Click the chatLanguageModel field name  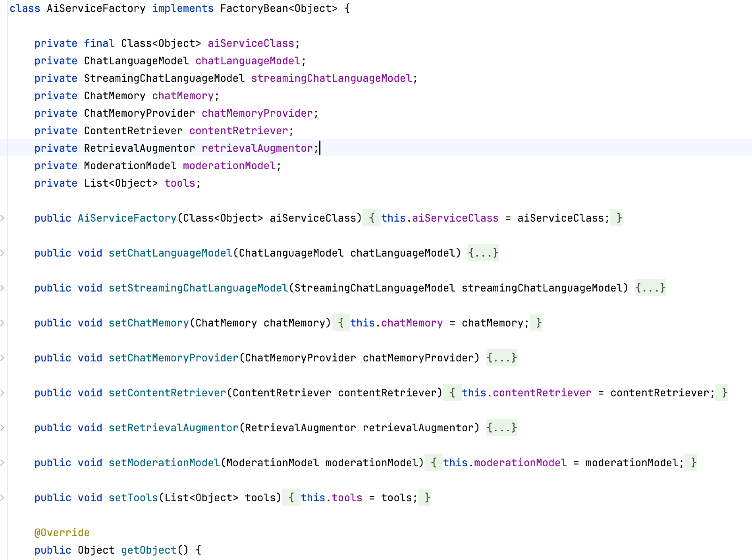click(x=248, y=61)
